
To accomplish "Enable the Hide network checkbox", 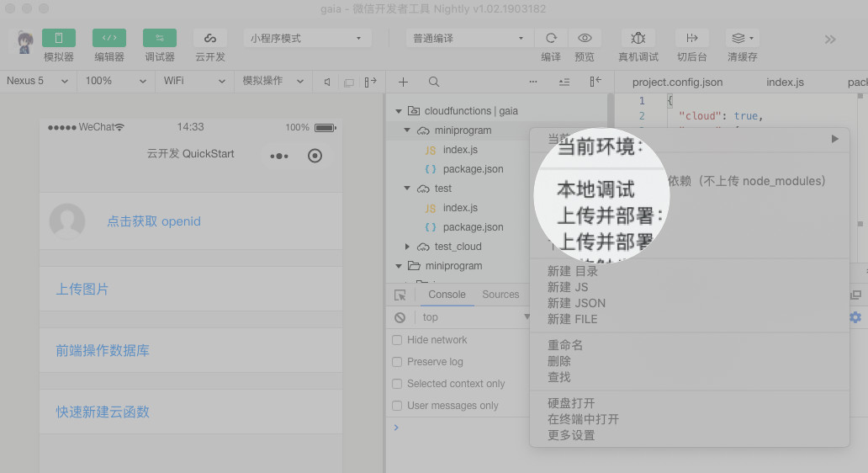I will pyautogui.click(x=397, y=340).
